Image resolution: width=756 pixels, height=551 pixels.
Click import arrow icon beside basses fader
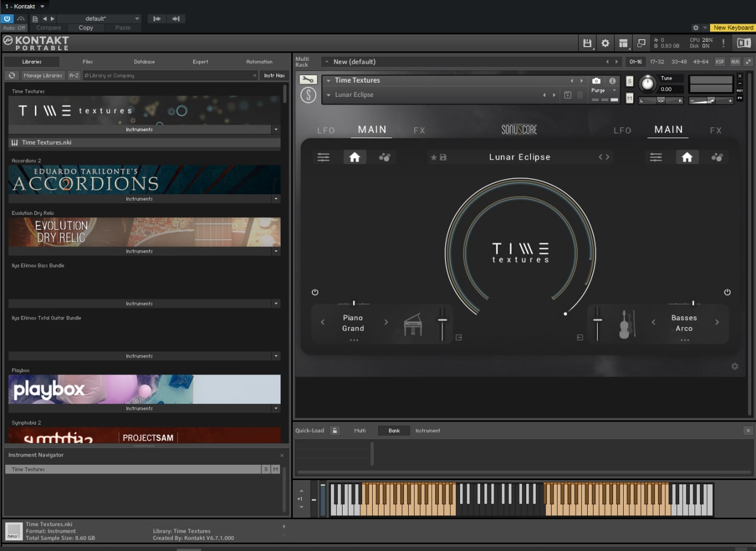[579, 338]
